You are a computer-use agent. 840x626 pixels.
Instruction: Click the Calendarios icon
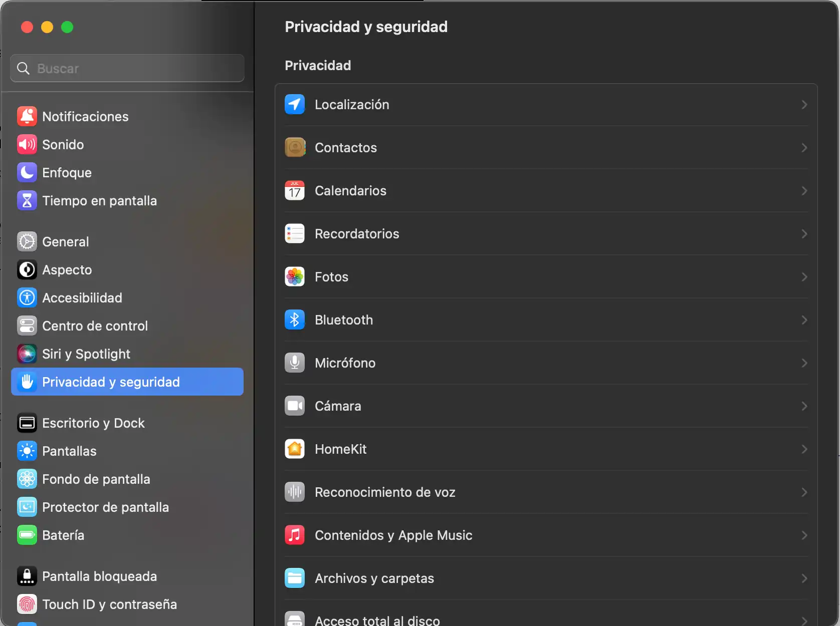pyautogui.click(x=295, y=191)
